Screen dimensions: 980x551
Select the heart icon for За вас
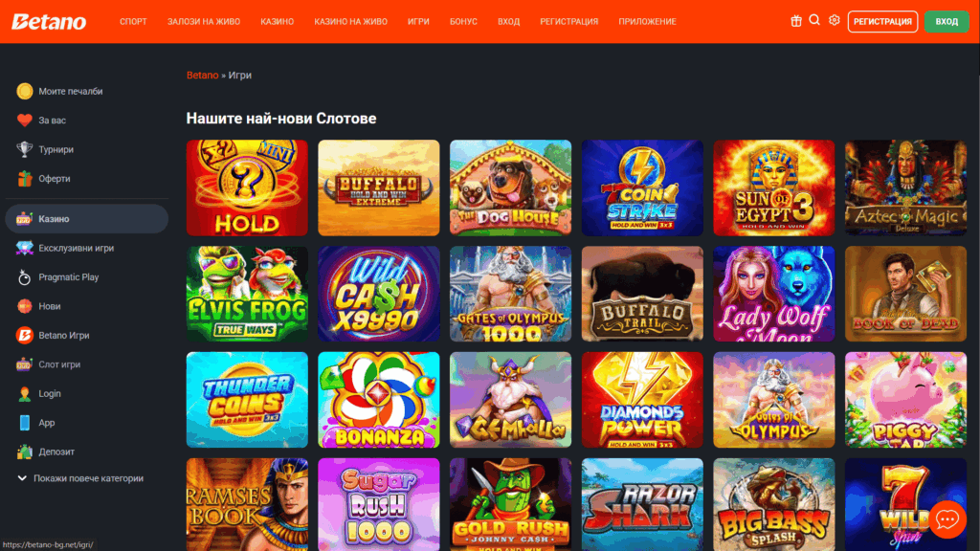(x=24, y=120)
